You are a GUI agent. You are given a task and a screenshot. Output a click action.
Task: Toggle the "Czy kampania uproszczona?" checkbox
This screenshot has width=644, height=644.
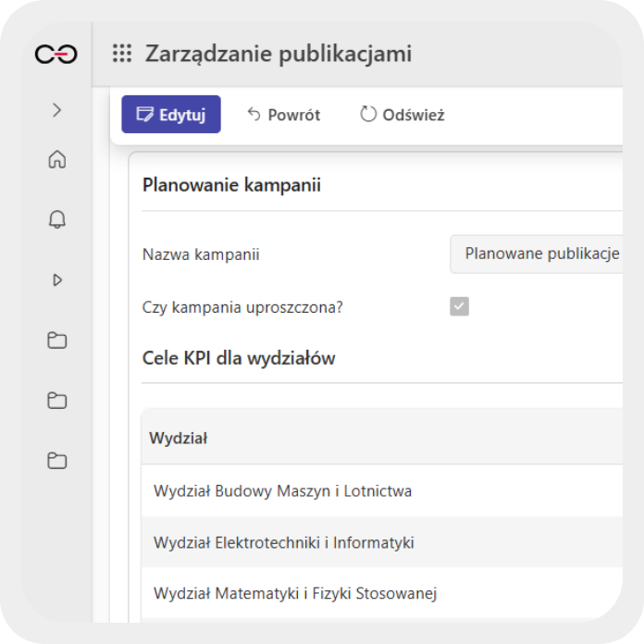[x=459, y=306]
